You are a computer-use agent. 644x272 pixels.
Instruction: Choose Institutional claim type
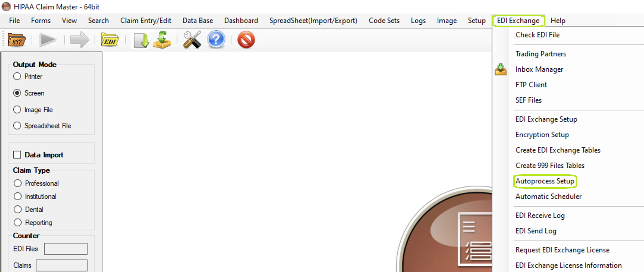tap(18, 196)
